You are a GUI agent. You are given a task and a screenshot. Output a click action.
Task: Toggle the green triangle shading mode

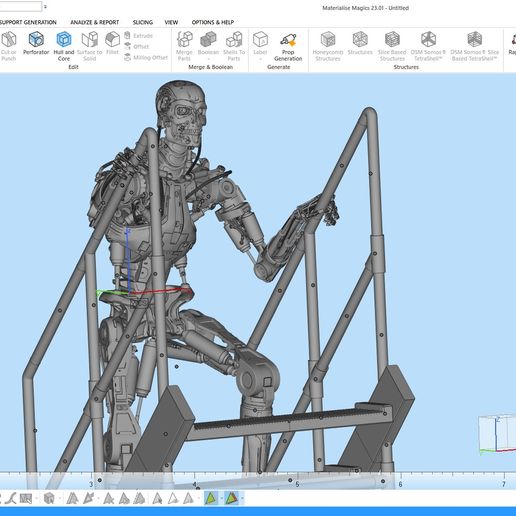[x=211, y=498]
